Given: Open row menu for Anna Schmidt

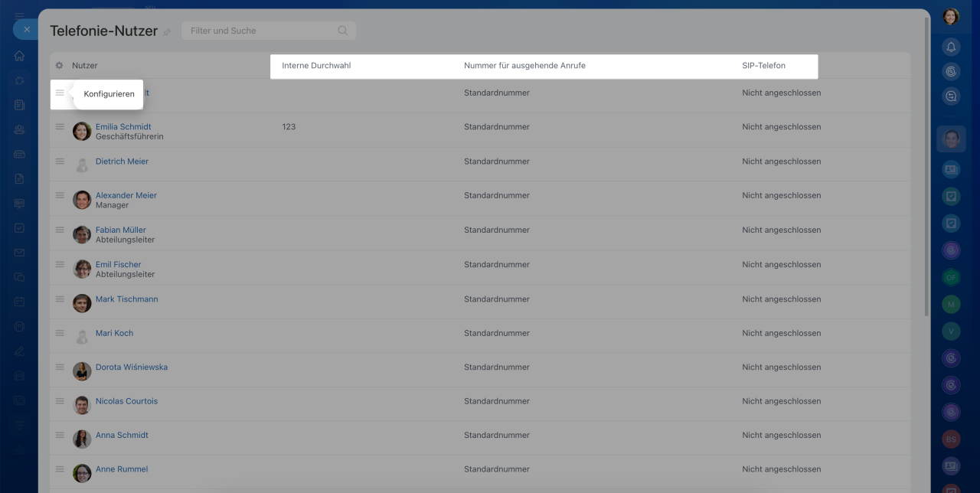Looking at the screenshot, I should (x=60, y=435).
